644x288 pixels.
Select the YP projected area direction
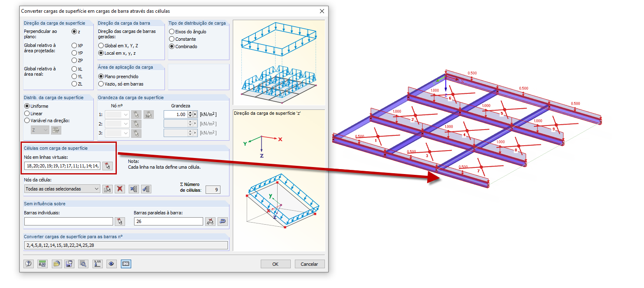point(74,53)
